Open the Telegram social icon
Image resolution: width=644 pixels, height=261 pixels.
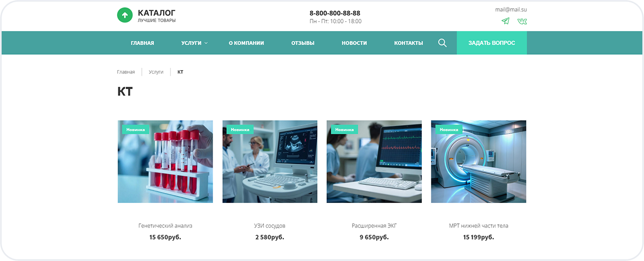[505, 21]
